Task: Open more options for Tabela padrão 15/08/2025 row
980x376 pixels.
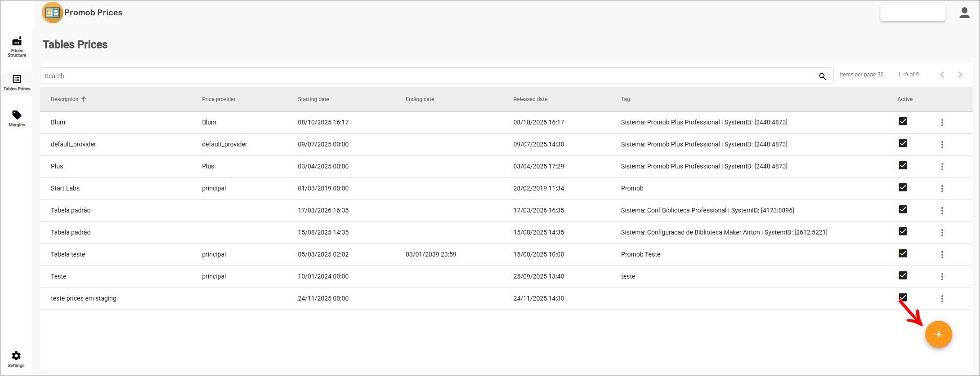Action: (942, 233)
